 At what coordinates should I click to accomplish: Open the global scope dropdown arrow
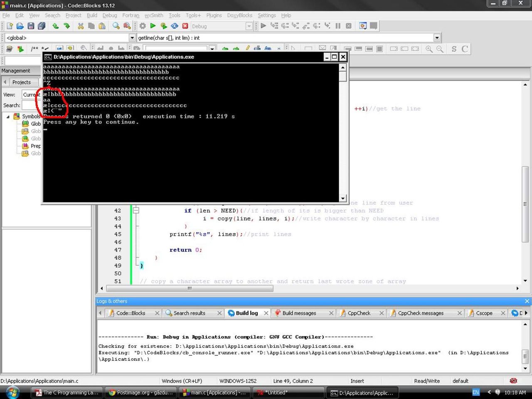(x=132, y=38)
